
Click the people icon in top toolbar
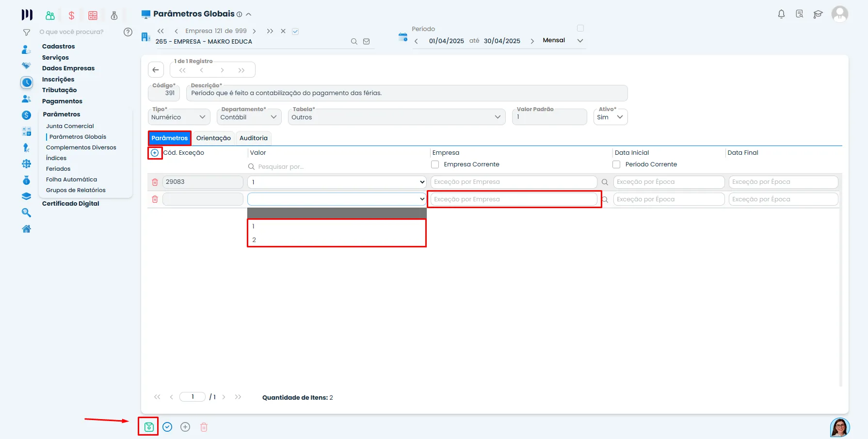click(x=50, y=16)
